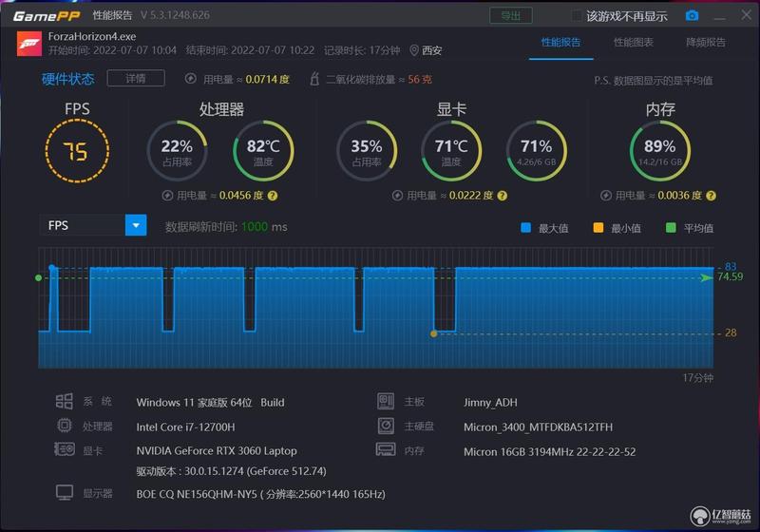The height and width of the screenshot is (532, 760).
Task: Click the memory power usage icon
Action: coord(605,196)
